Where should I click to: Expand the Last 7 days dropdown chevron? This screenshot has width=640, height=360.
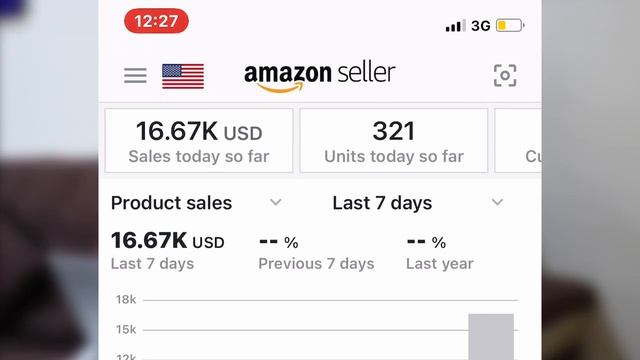tap(497, 202)
